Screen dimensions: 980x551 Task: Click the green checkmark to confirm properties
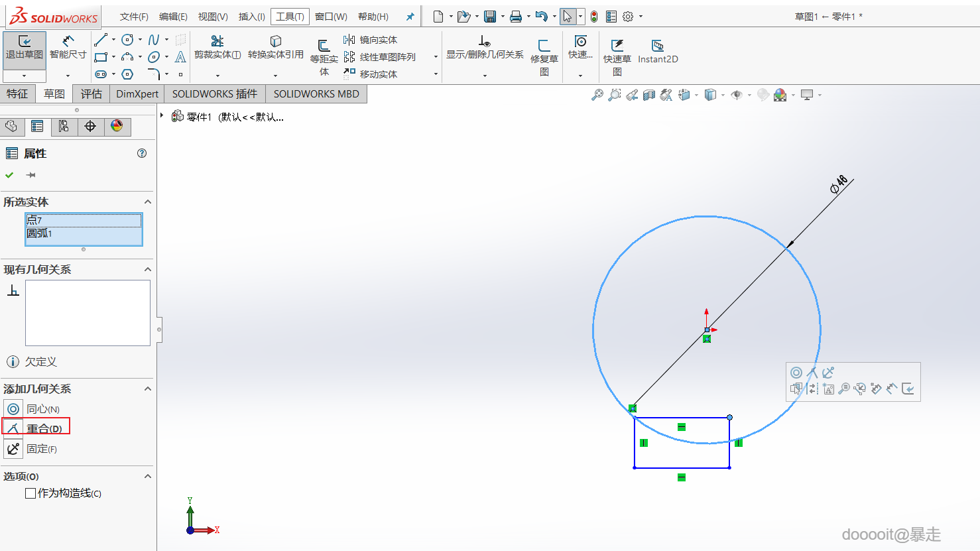click(9, 175)
